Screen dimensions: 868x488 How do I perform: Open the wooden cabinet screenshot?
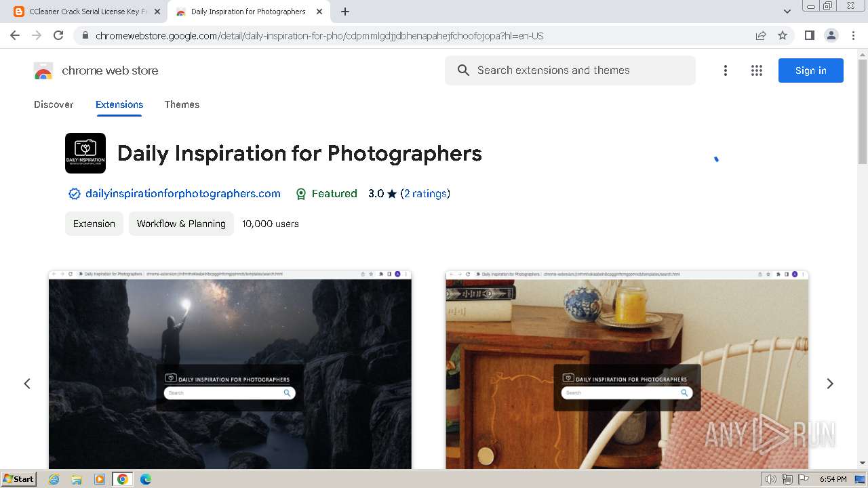tap(627, 369)
